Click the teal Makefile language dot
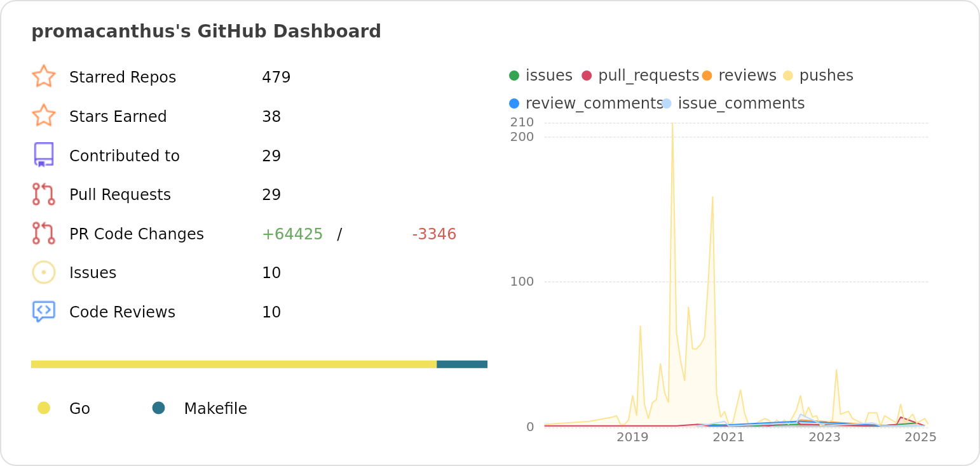Screen dimensions: 980x466 tap(159, 408)
